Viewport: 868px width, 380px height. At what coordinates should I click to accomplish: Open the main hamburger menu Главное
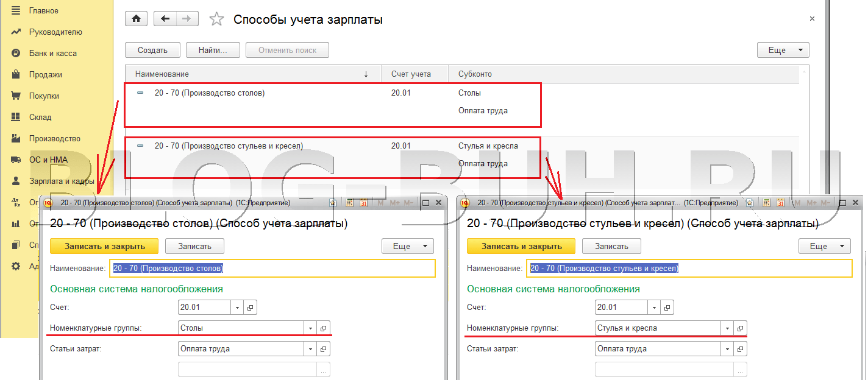[x=16, y=11]
